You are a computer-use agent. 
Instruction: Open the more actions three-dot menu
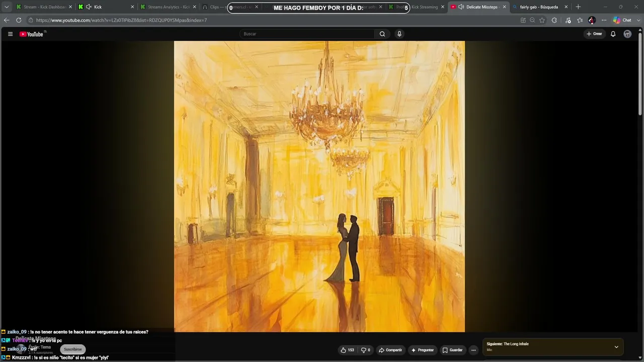pyautogui.click(x=473, y=350)
